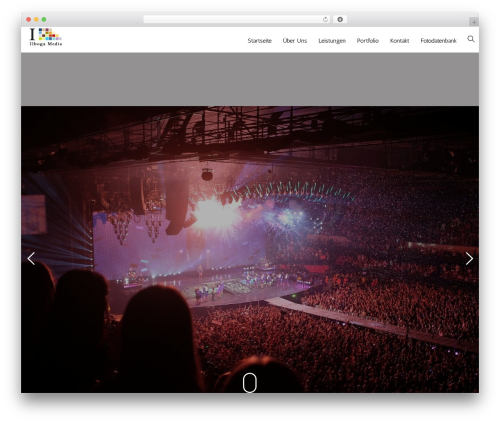Go to Leistungen in the navigation
The image size is (500, 423).
point(332,41)
